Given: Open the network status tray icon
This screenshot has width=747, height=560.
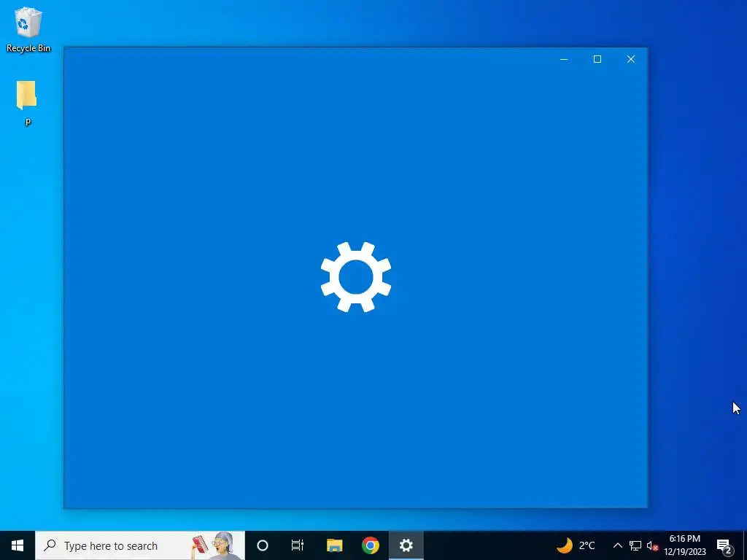Looking at the screenshot, I should pos(635,545).
